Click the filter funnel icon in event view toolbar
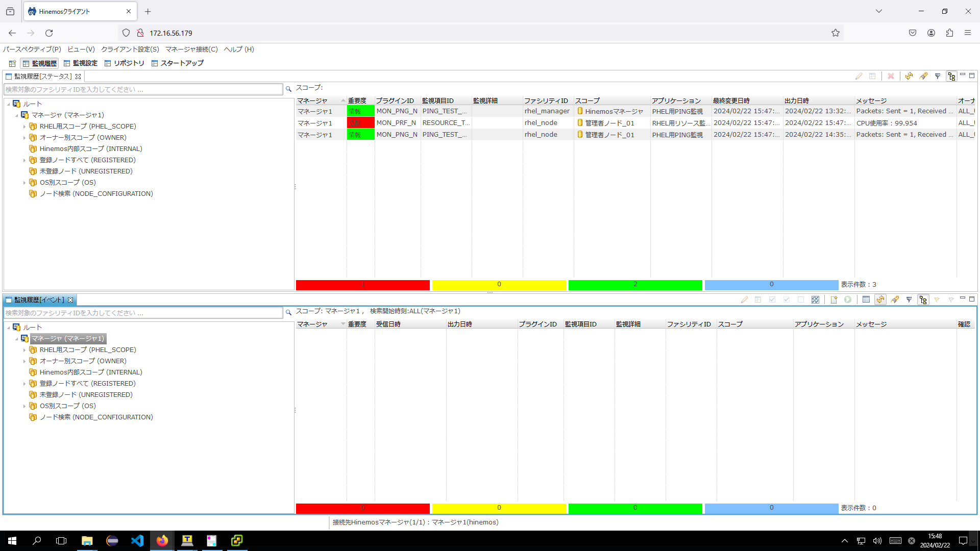This screenshot has width=980, height=551. click(x=909, y=299)
